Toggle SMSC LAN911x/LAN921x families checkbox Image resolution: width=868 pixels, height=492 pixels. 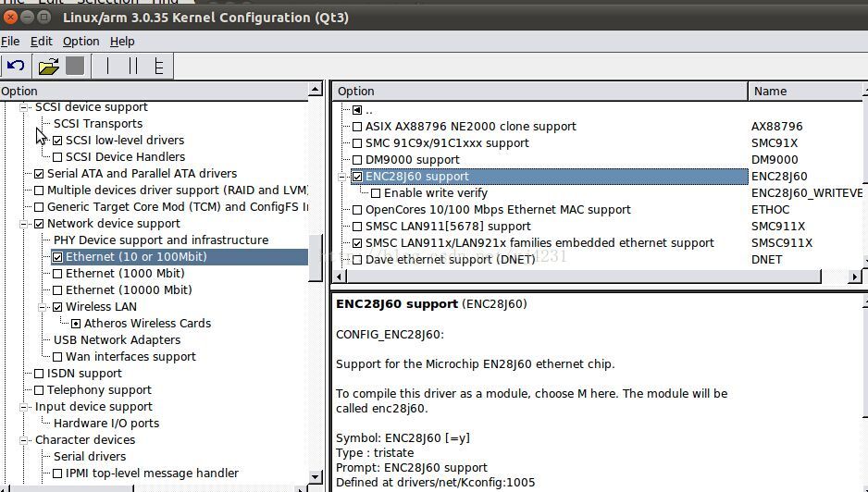point(357,243)
